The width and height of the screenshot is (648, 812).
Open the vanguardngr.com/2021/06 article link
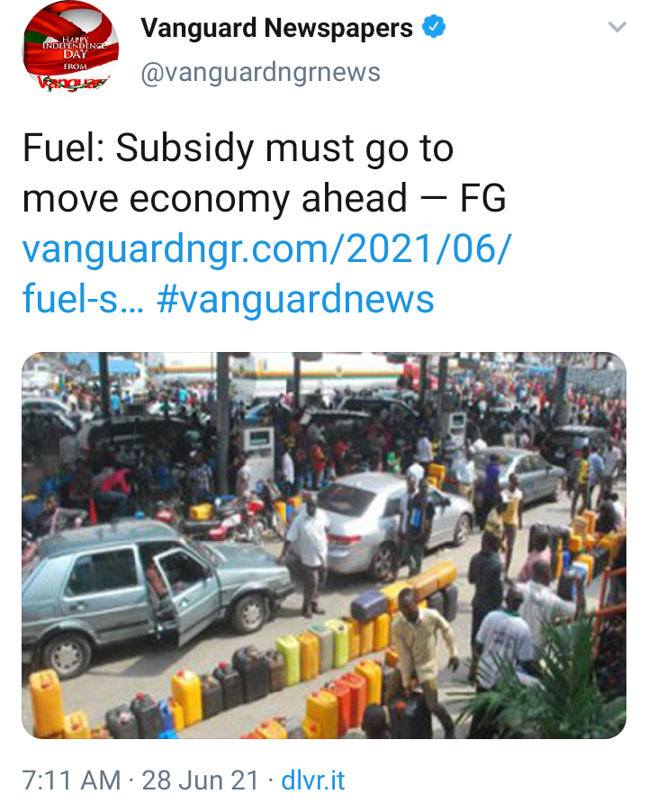(x=267, y=249)
